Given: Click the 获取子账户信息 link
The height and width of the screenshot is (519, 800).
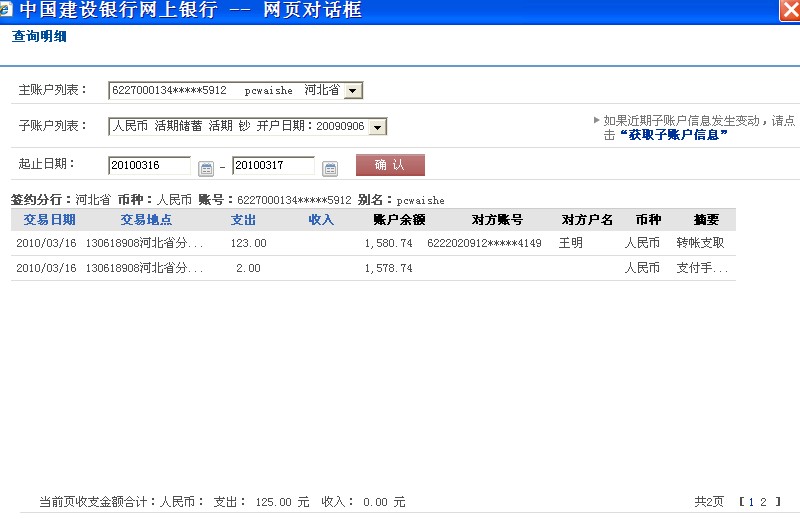Looking at the screenshot, I should pyautogui.click(x=673, y=135).
